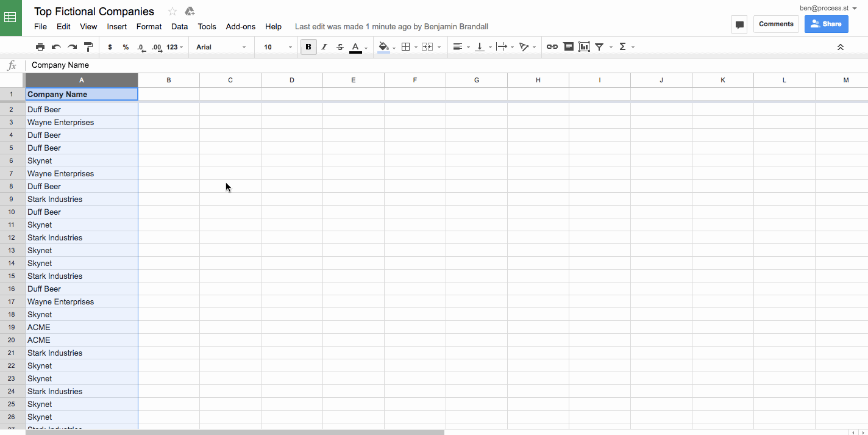The width and height of the screenshot is (868, 435).
Task: Select row 5 header
Action: [12, 148]
